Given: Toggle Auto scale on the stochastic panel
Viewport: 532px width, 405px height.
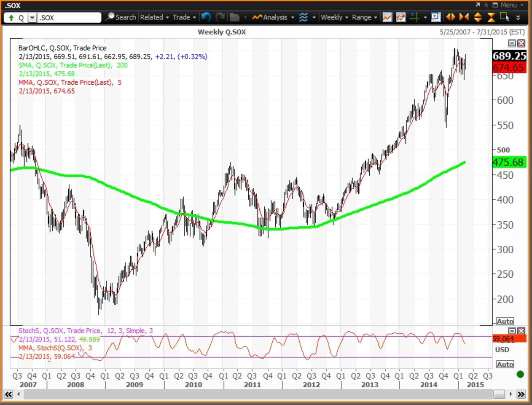Looking at the screenshot, I should tap(505, 364).
